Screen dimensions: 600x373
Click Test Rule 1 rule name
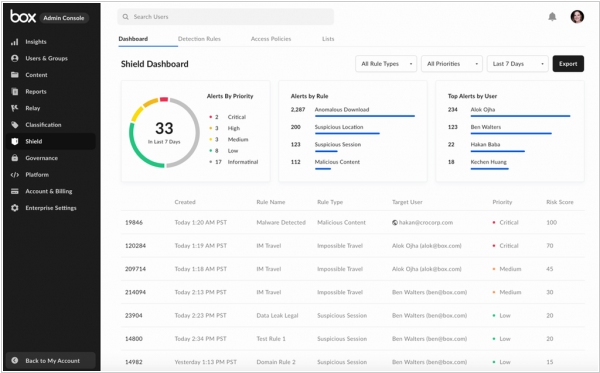pyautogui.click(x=271, y=339)
